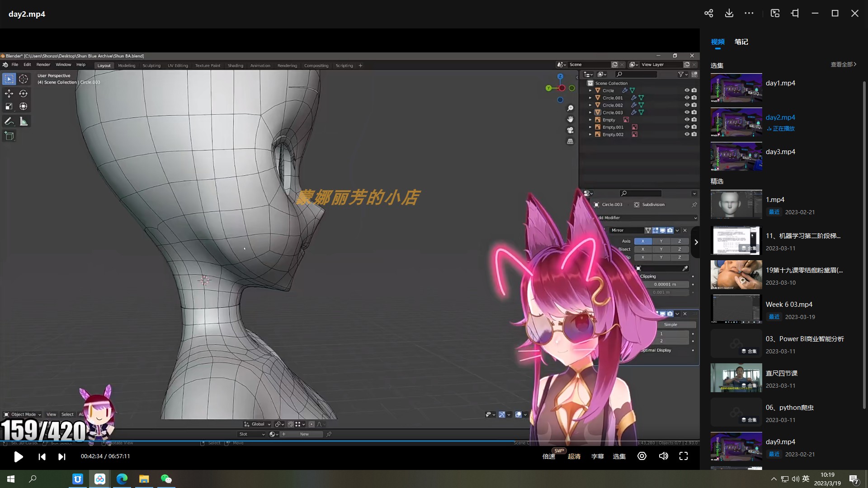Screen dimensions: 868x488
Task: Toggle the player volume speaker icon
Action: (x=663, y=456)
